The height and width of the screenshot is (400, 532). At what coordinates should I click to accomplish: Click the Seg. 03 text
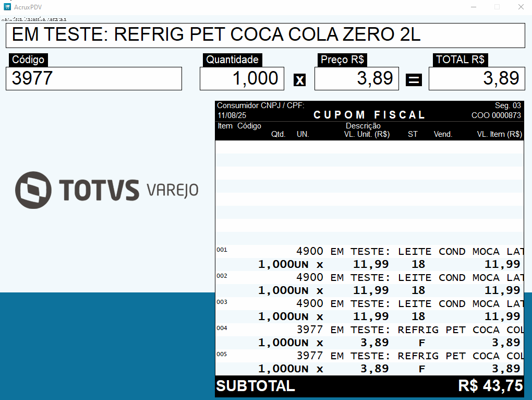508,105
